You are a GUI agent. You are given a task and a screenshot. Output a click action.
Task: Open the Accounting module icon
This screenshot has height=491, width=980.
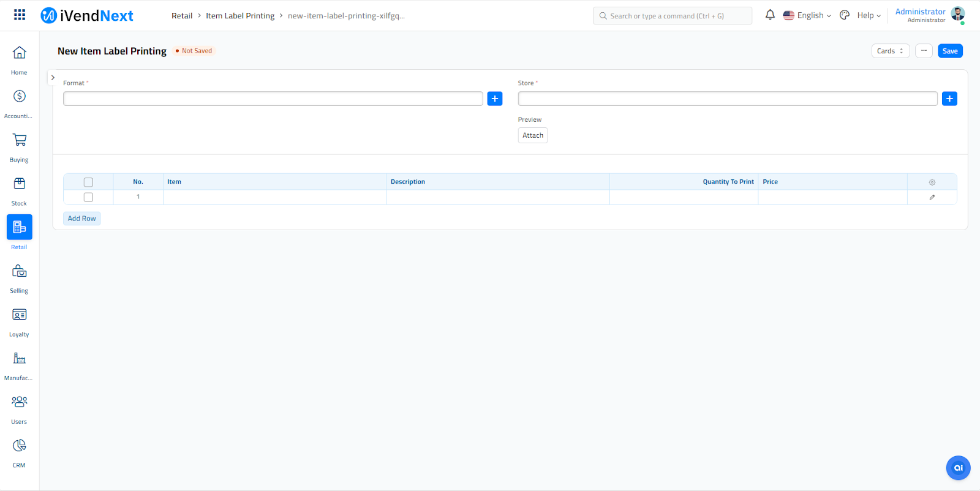[19, 97]
